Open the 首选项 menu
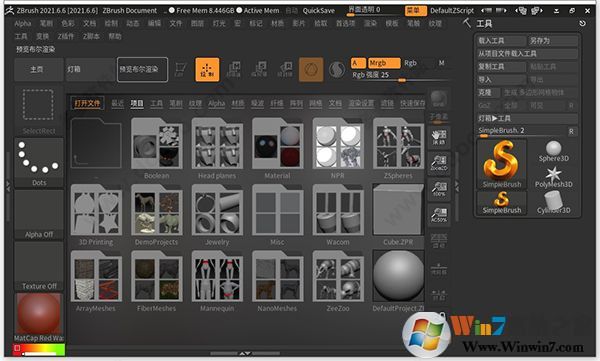The image size is (600, 361). [x=345, y=24]
